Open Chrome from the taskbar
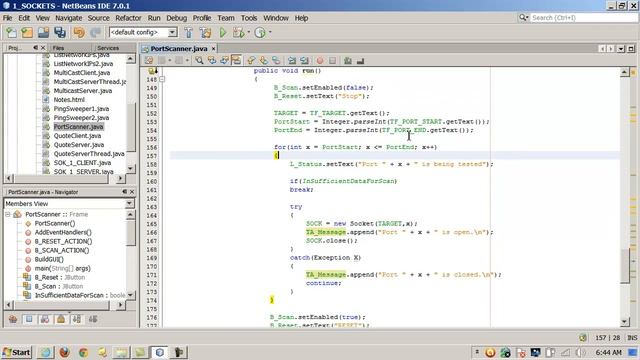 pyautogui.click(x=83, y=352)
